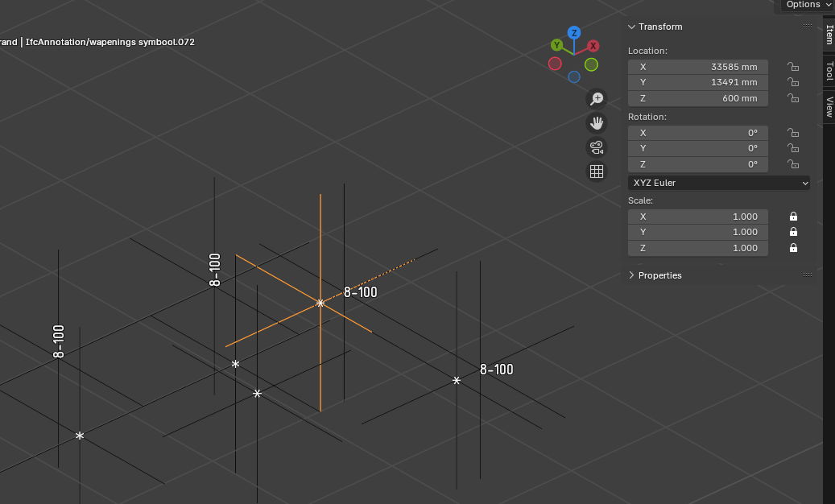The width and height of the screenshot is (835, 504).
Task: Unlock the Scale Y value
Action: pos(793,232)
